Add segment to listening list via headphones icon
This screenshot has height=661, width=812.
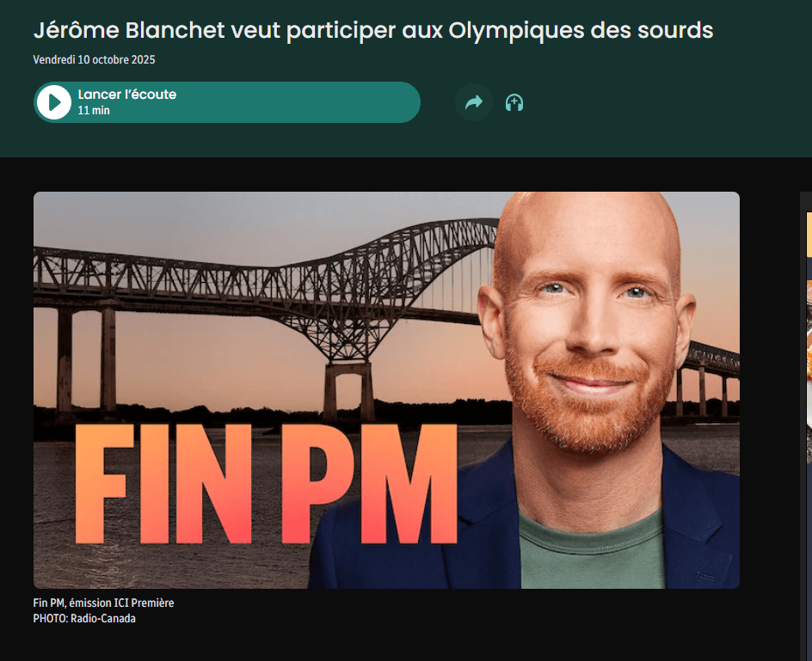(x=514, y=103)
